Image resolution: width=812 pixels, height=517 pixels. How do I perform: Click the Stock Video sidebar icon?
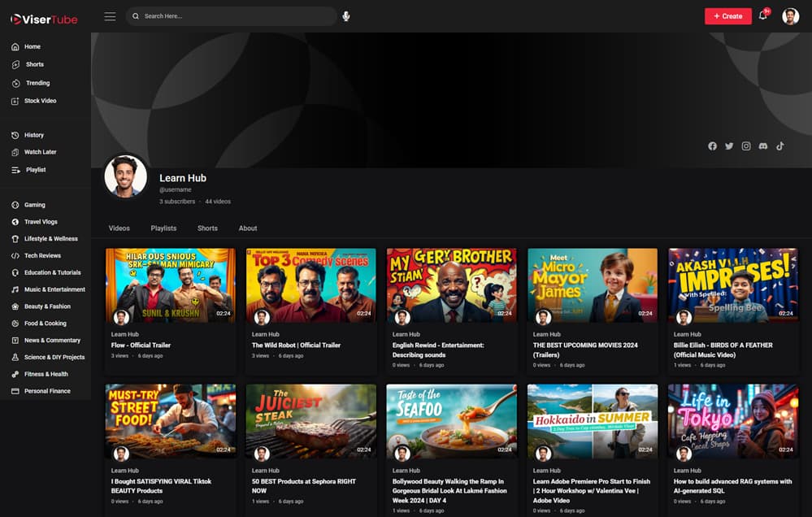pyautogui.click(x=15, y=101)
